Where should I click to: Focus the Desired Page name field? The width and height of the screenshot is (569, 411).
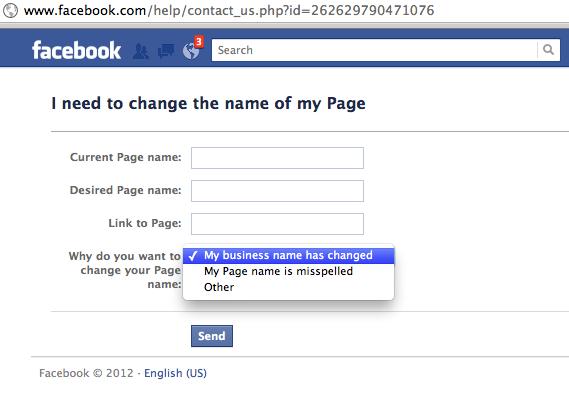pos(277,191)
